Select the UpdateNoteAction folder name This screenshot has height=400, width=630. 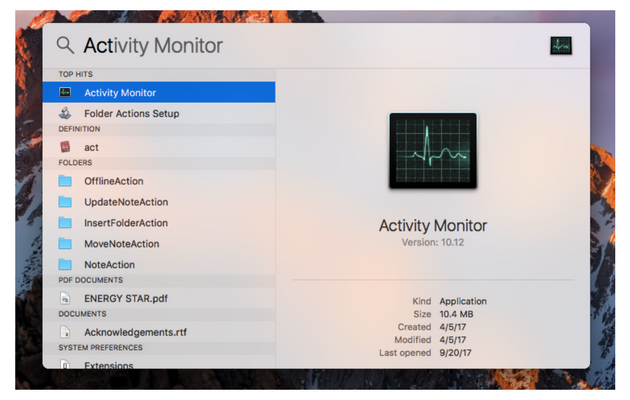(126, 202)
